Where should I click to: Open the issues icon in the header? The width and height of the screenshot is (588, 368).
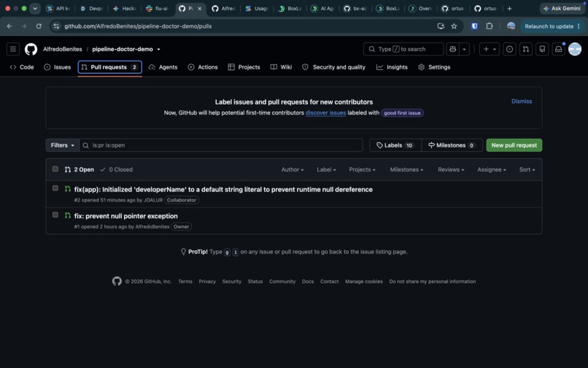509,49
